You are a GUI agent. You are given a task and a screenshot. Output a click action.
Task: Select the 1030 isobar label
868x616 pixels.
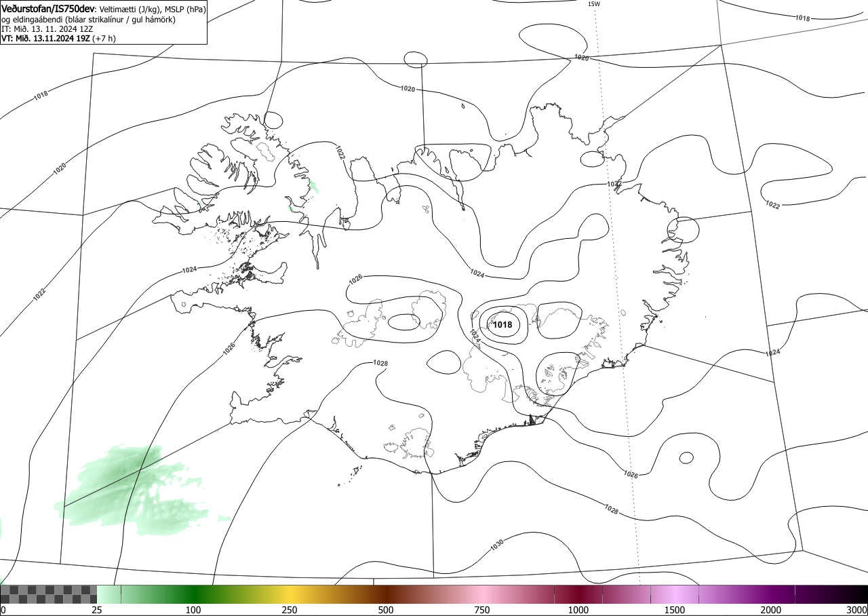pyautogui.click(x=496, y=545)
